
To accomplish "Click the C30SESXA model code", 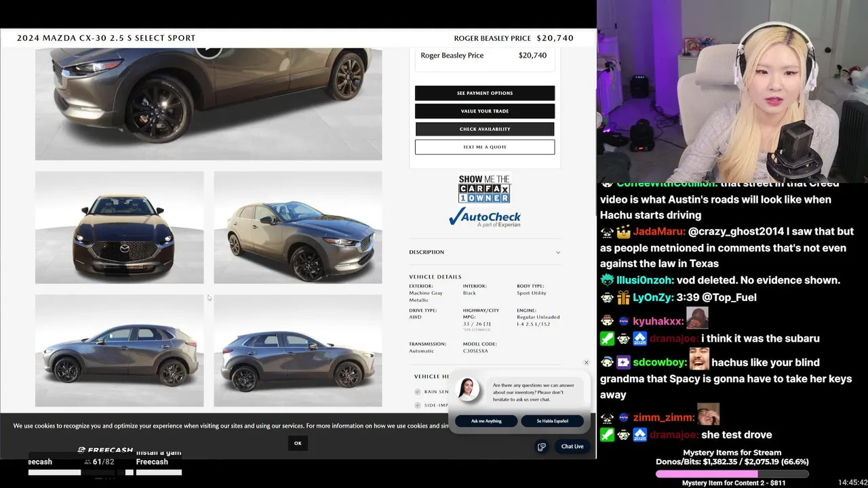I will (x=475, y=351).
